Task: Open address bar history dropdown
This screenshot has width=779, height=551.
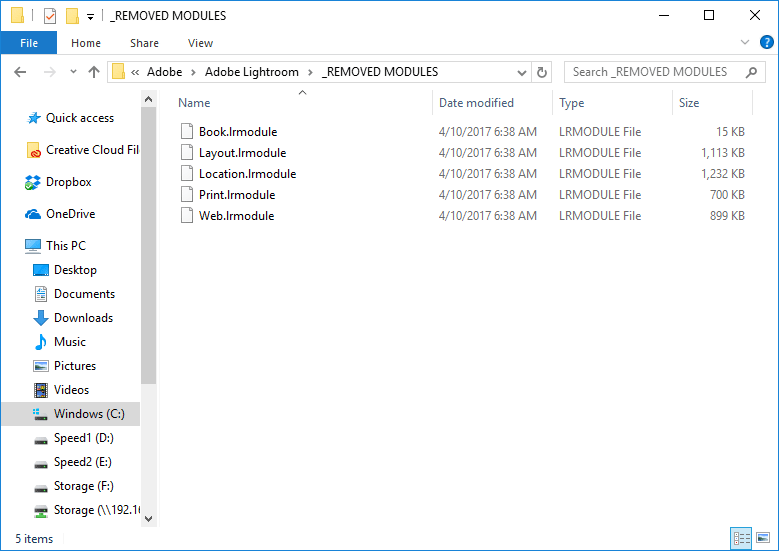Action: click(x=522, y=73)
